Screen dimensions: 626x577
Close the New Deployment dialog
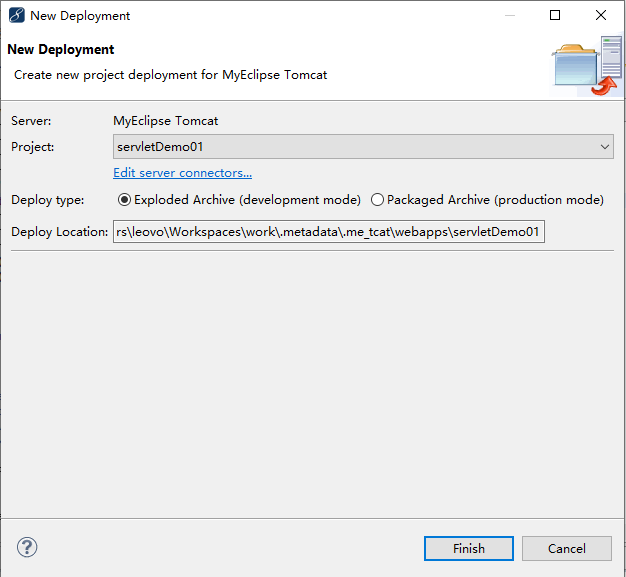(x=601, y=15)
